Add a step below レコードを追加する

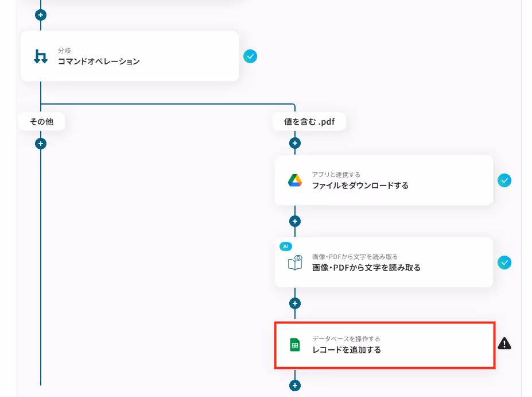coord(295,386)
